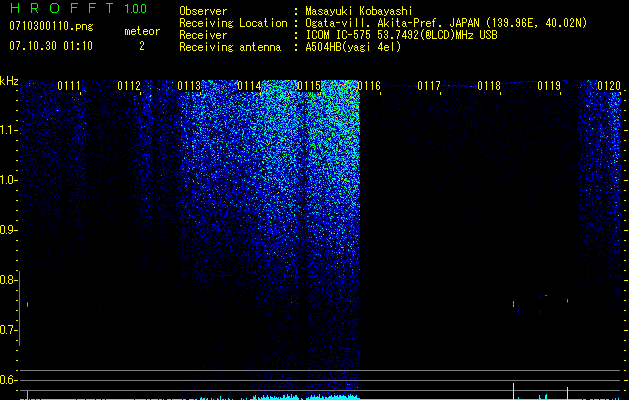Click the HROFFT 1.0.0 title text
This screenshot has width=629, height=400.
[x=78, y=8]
